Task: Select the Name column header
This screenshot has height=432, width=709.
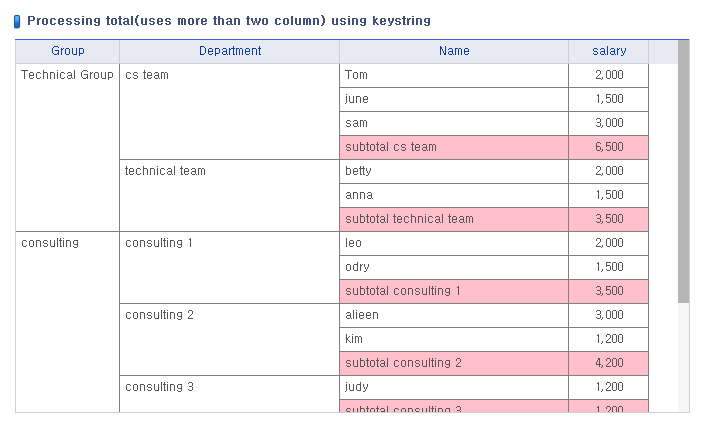Action: click(454, 51)
